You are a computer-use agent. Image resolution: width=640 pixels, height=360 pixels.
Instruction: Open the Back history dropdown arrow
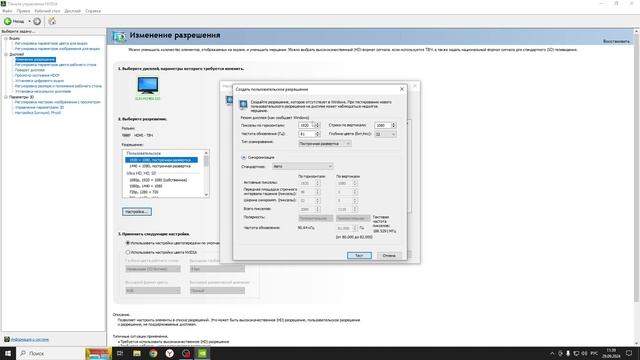(x=29, y=21)
